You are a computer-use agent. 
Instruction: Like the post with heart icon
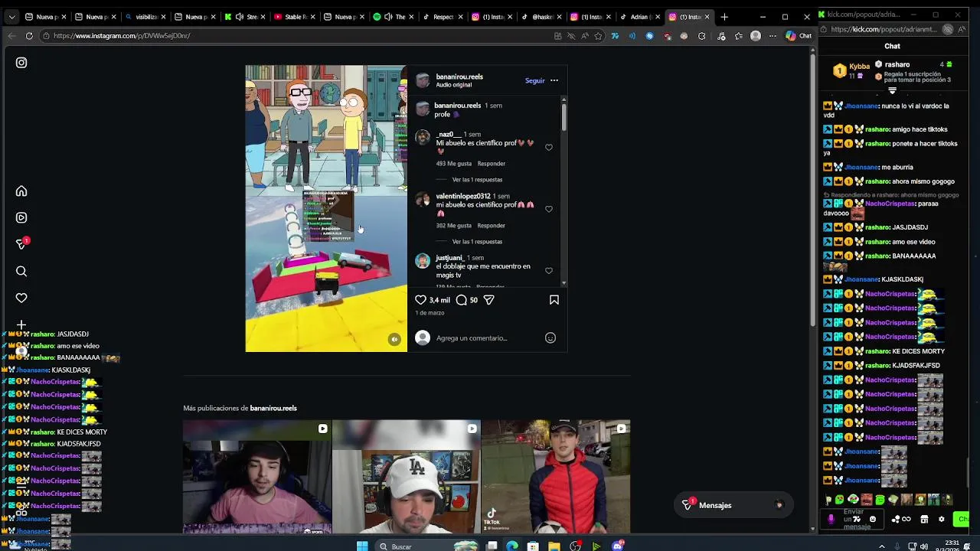click(420, 300)
